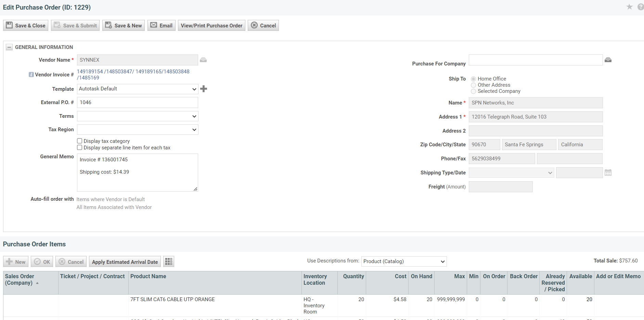Click Cancel in the items toolbar
The width and height of the screenshot is (644, 320).
click(71, 262)
